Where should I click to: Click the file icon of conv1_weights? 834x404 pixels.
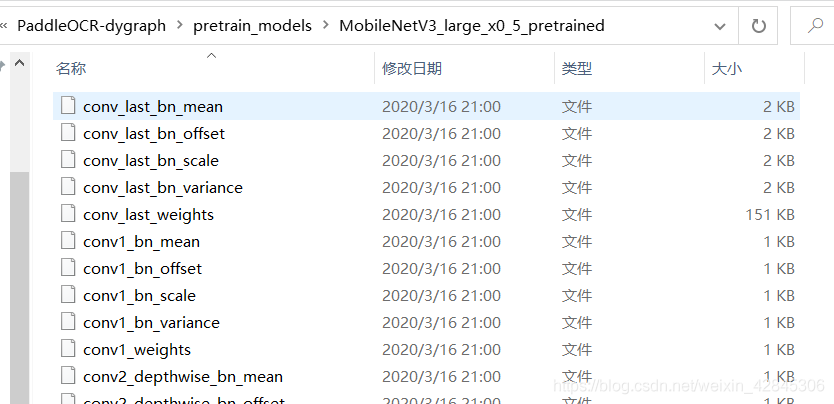click(68, 349)
